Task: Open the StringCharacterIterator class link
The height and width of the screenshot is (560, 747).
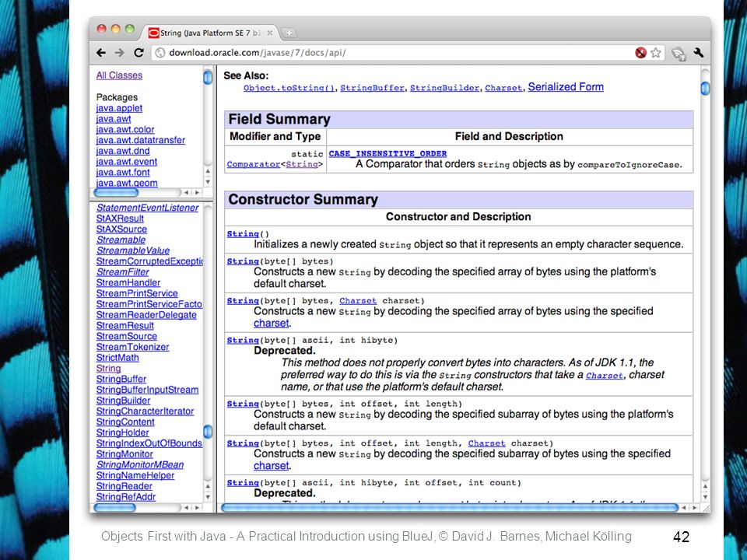Action: tap(145, 411)
